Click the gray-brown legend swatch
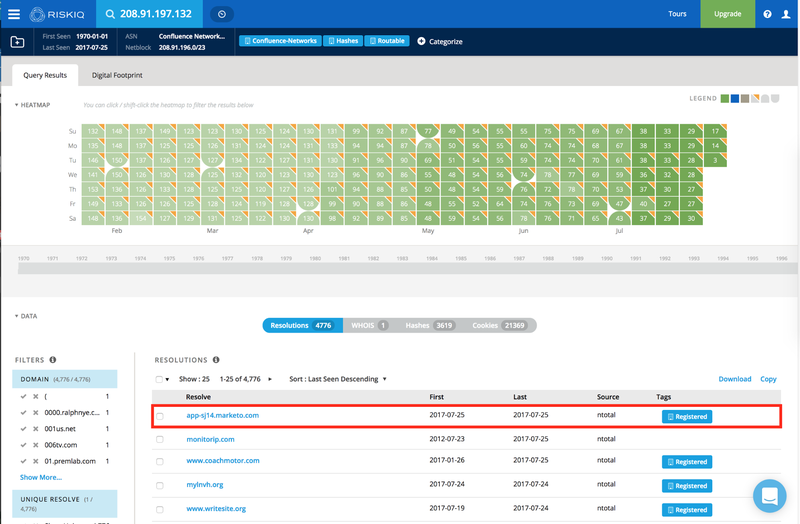 pyautogui.click(x=745, y=98)
